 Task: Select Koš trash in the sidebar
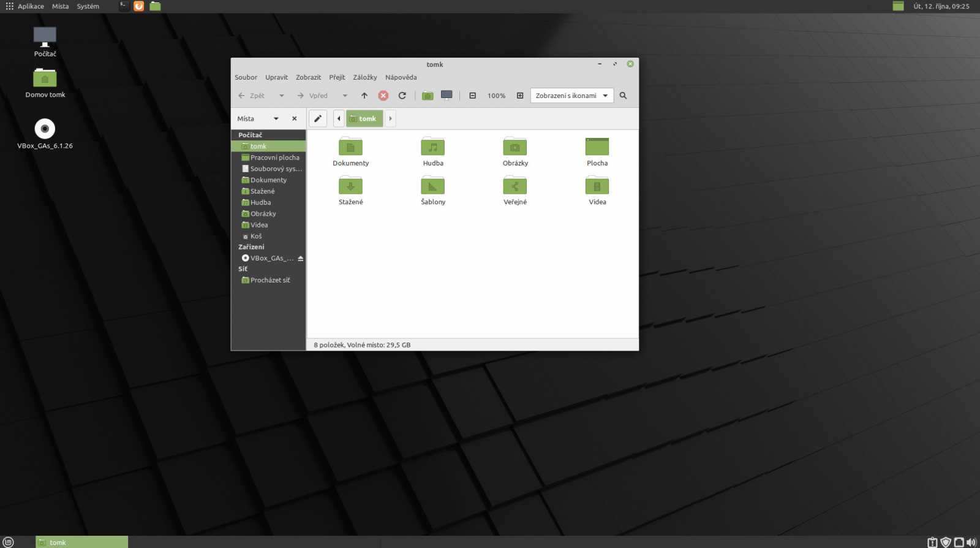268,236
